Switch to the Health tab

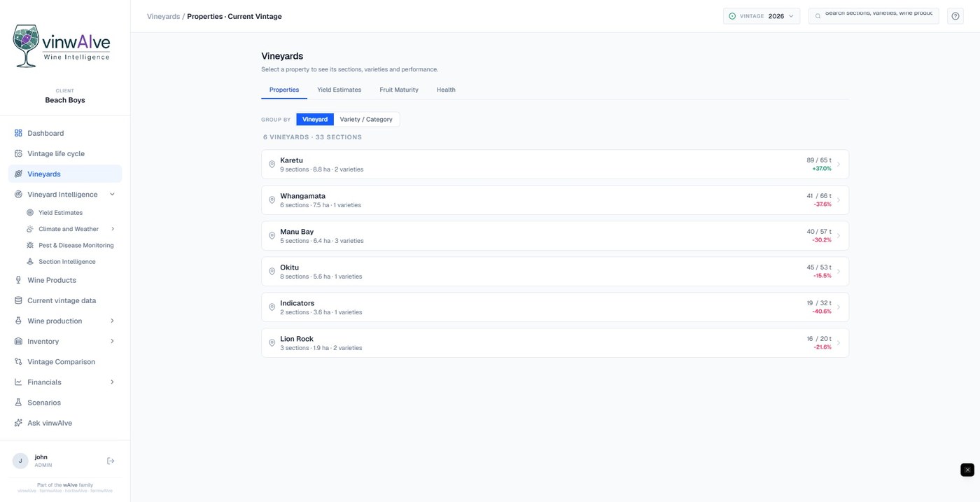446,90
